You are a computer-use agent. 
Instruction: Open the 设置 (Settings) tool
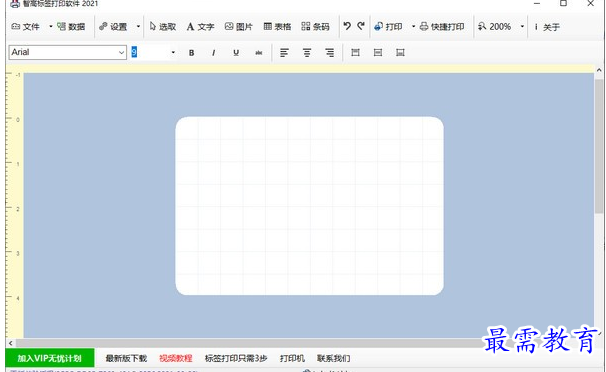click(x=113, y=27)
